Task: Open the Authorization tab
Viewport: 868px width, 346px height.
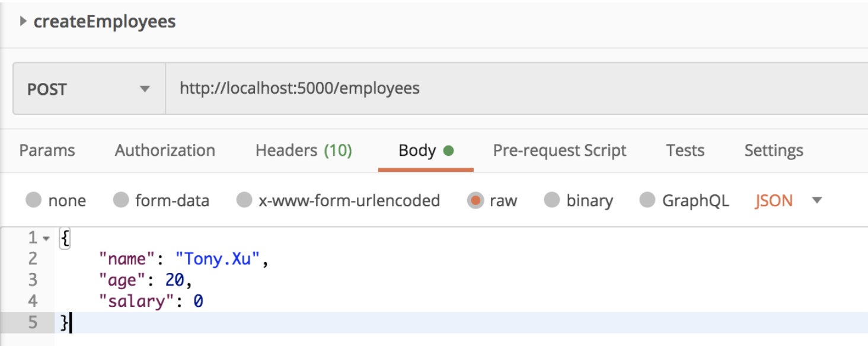Action: [165, 150]
